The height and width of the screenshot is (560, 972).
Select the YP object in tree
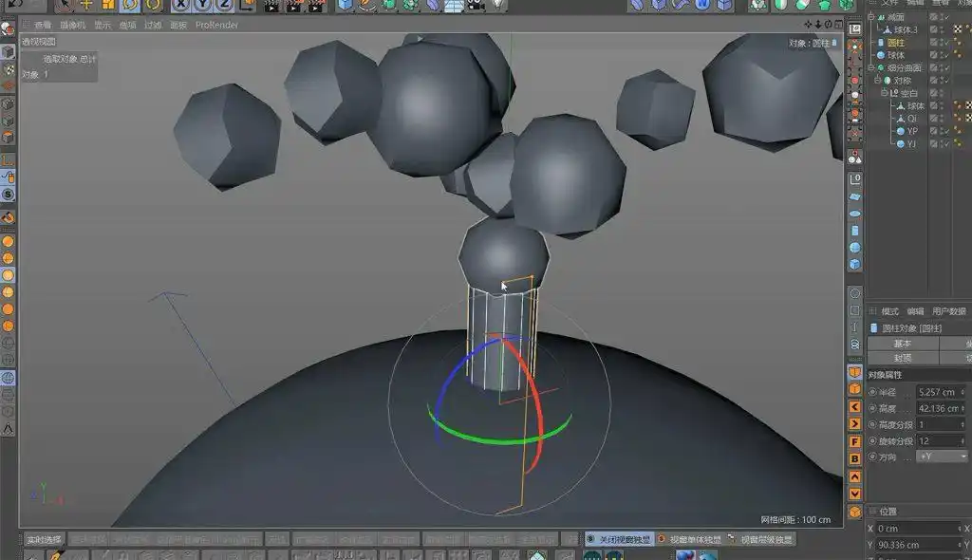click(x=912, y=131)
